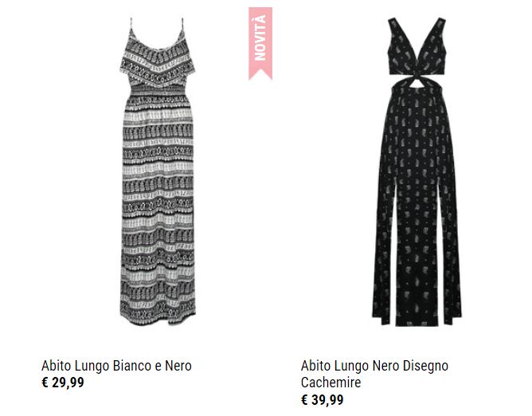The image size is (532, 416).
Task: Open the 'Abito Lungo Nero Disegno Cachemire' link
Action: point(374,374)
